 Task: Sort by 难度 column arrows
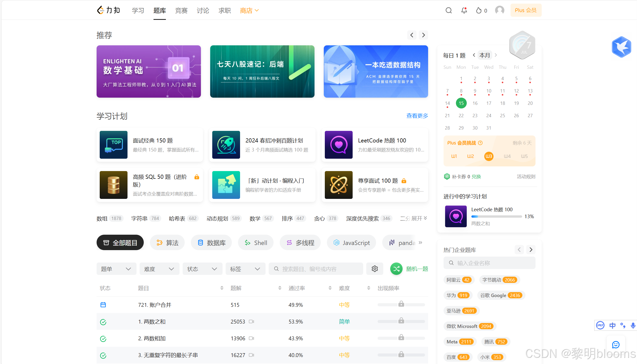pos(369,288)
